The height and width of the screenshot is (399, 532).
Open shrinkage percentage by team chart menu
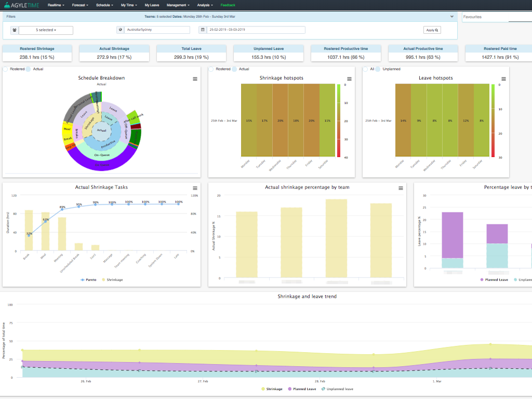401,188
